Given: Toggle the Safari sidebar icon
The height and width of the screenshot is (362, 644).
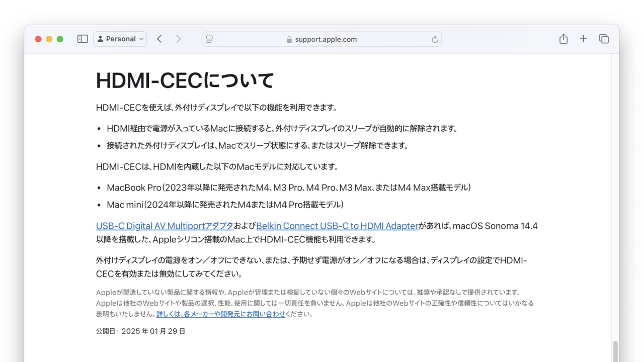Looking at the screenshot, I should pyautogui.click(x=83, y=39).
